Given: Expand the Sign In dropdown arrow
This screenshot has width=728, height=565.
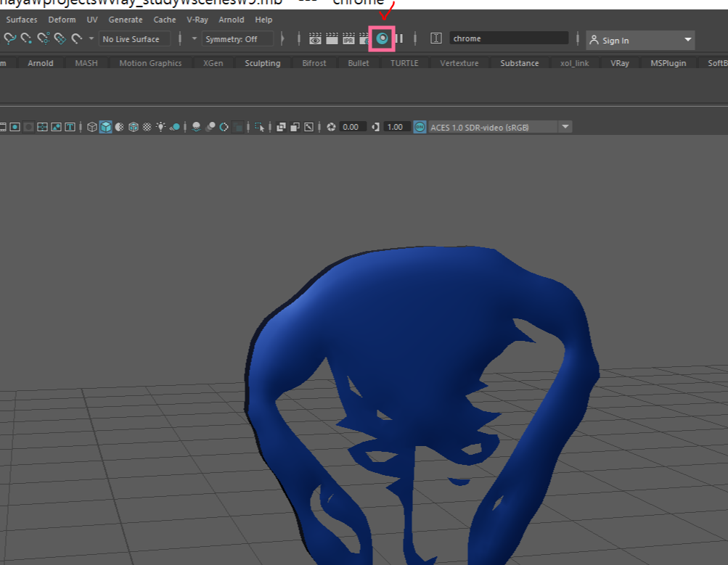Looking at the screenshot, I should [x=687, y=40].
